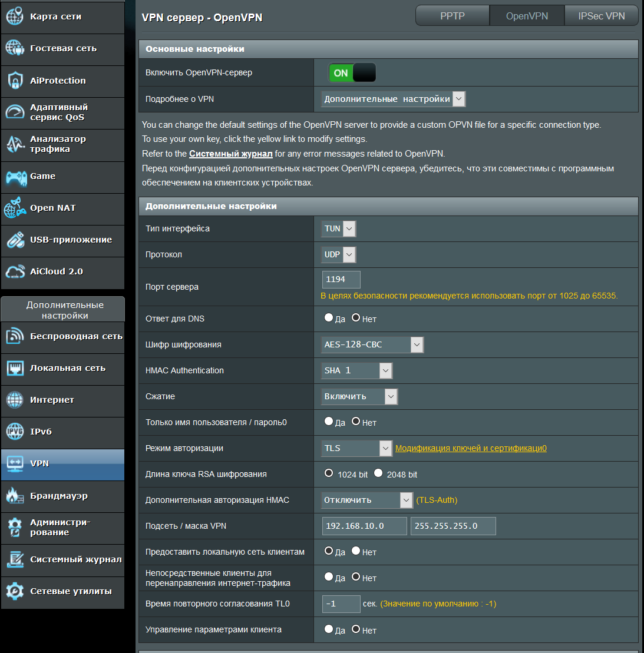This screenshot has height=653, width=644.
Task: Open the AiCloud 2.0 cloud icon
Action: pos(15,271)
